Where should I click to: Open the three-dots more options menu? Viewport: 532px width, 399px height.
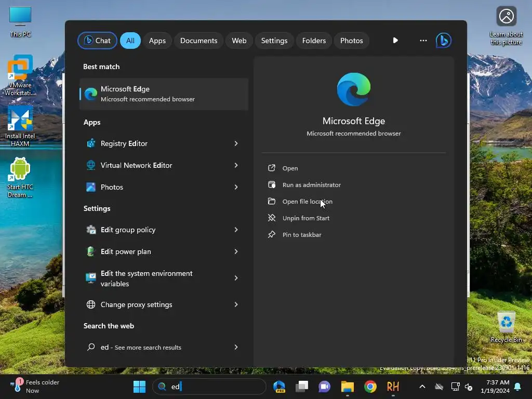click(x=423, y=41)
